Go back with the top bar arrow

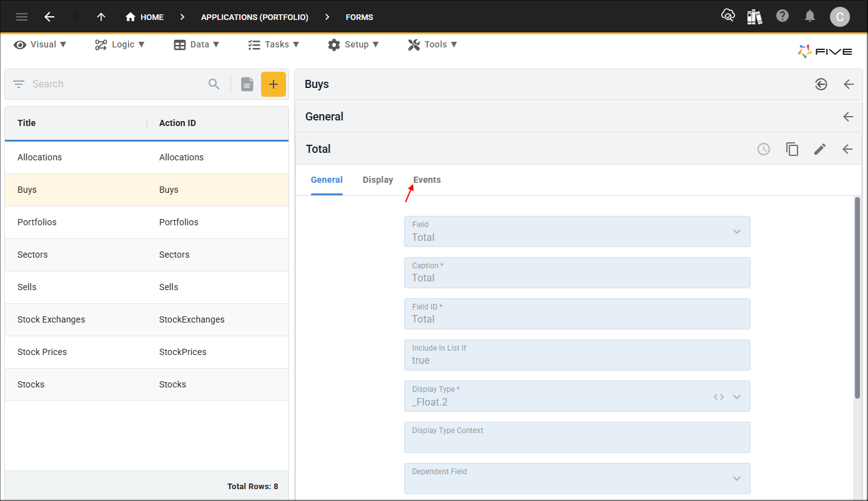pos(49,17)
